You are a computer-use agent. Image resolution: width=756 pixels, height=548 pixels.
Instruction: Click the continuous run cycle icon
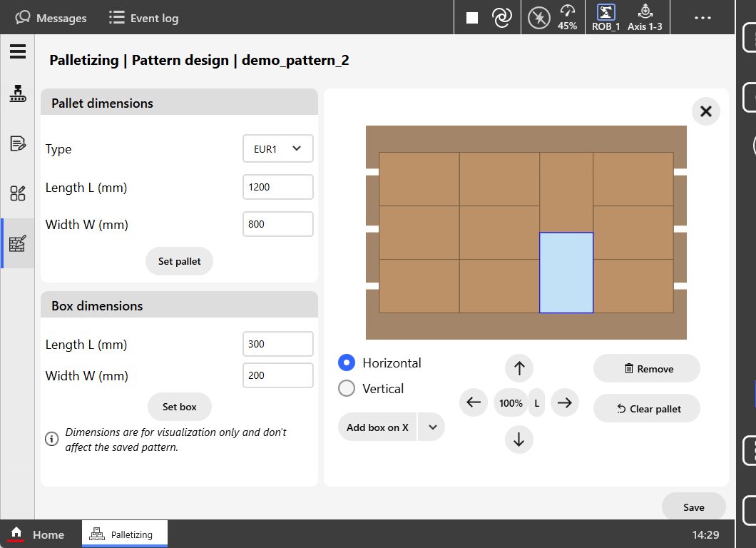tap(502, 18)
